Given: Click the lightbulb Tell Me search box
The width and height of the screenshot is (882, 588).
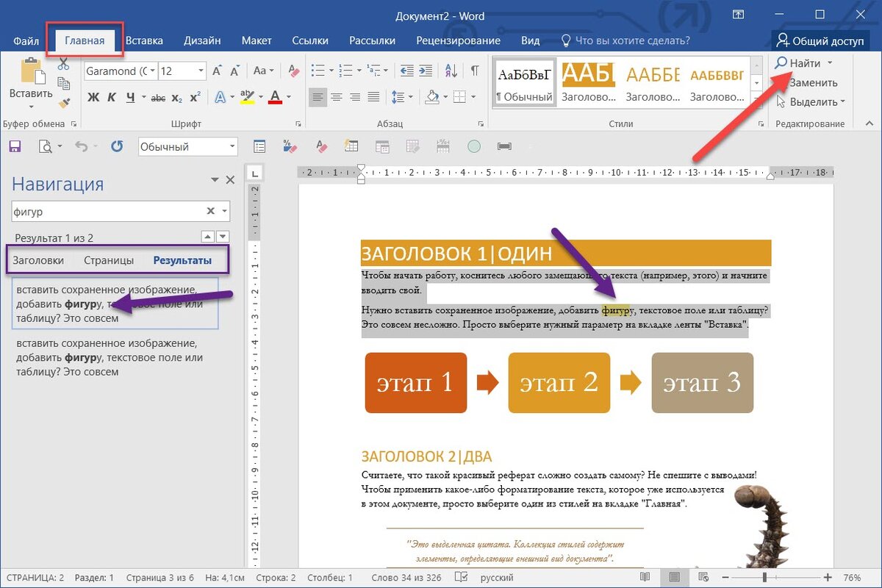Looking at the screenshot, I should pyautogui.click(x=625, y=40).
